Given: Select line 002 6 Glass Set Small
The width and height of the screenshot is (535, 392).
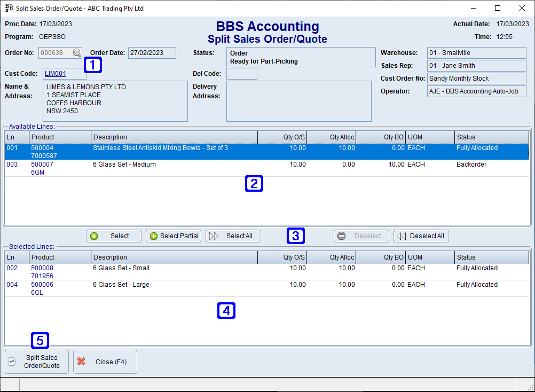Looking at the screenshot, I should [x=160, y=271].
